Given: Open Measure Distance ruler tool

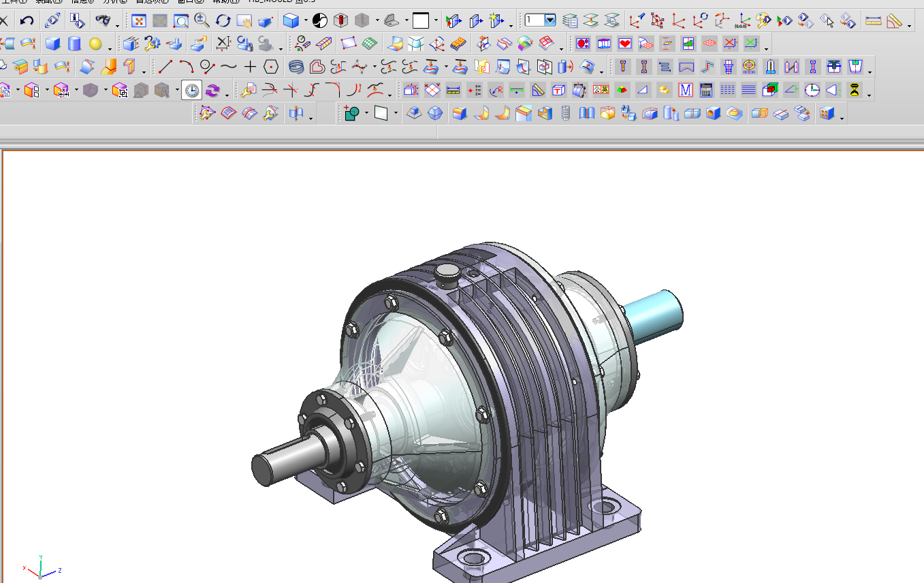Looking at the screenshot, I should (873, 20).
